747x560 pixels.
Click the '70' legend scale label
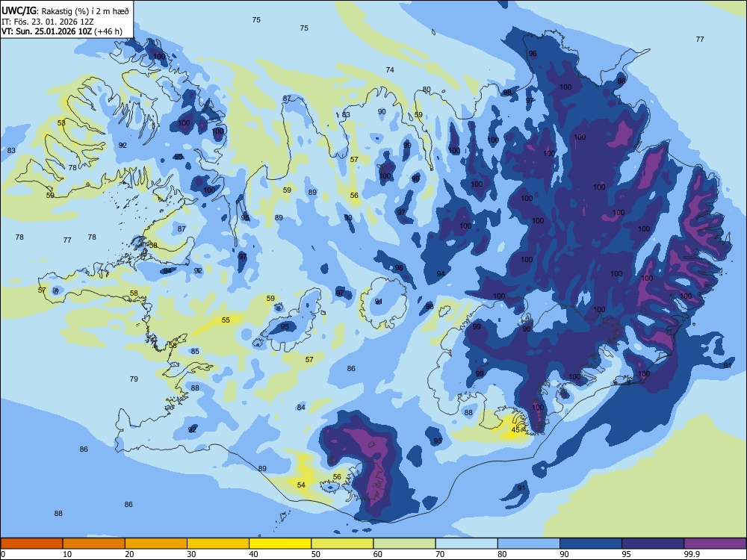440,554
